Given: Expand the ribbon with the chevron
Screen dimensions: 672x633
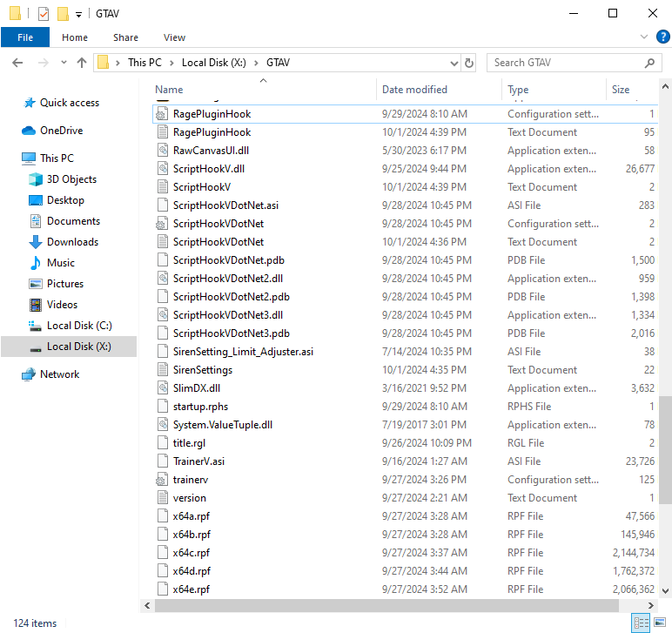Looking at the screenshot, I should [643, 37].
